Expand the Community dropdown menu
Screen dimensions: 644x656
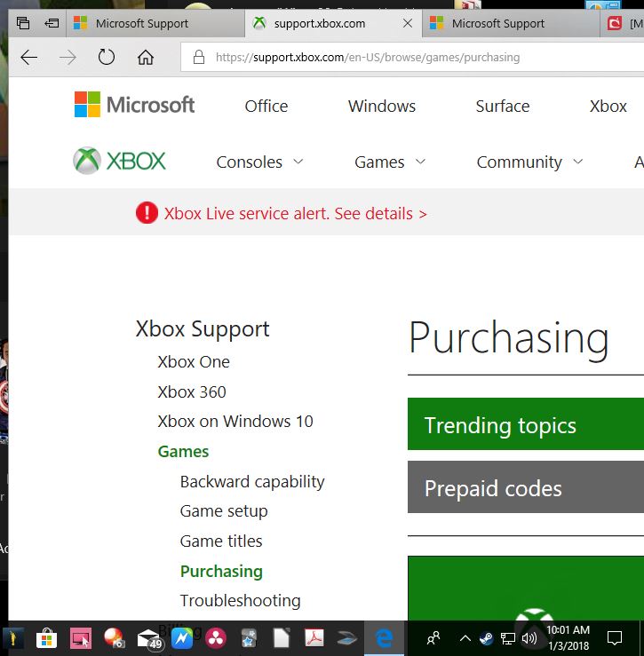(529, 162)
